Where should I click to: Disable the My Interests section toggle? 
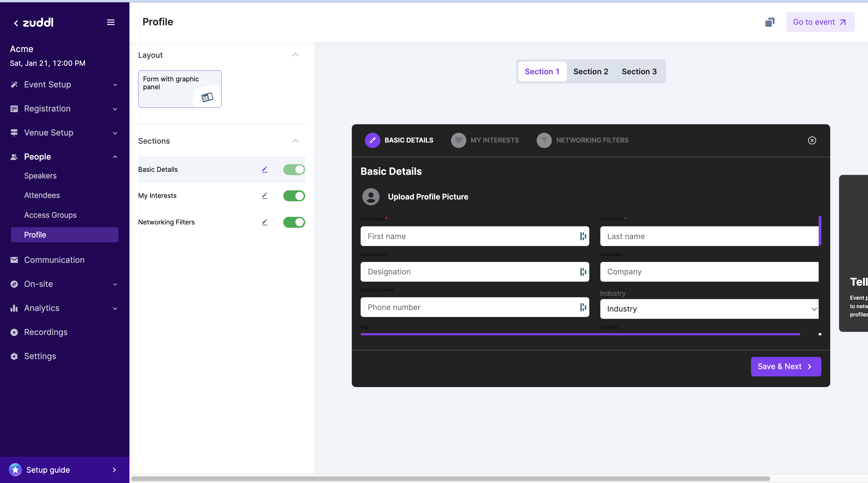pos(294,196)
